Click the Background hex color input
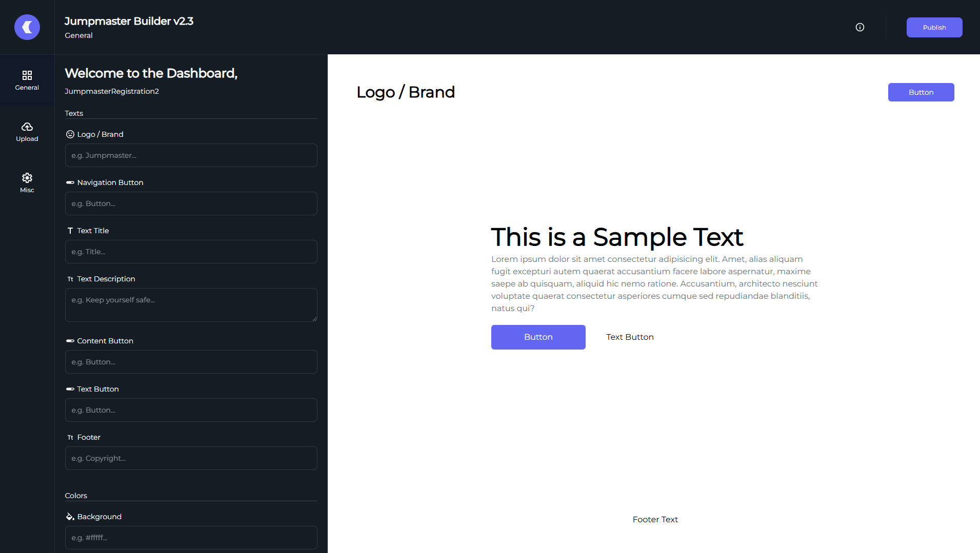 point(191,537)
